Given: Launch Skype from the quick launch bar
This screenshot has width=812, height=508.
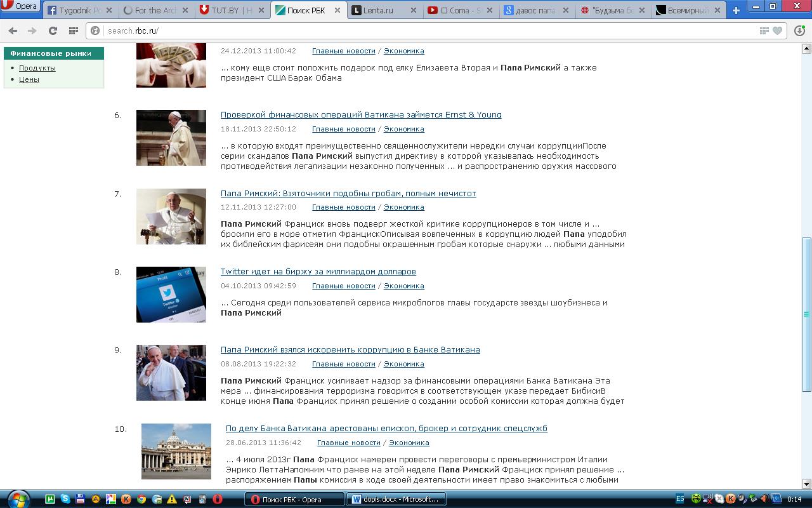Looking at the screenshot, I should [x=65, y=499].
